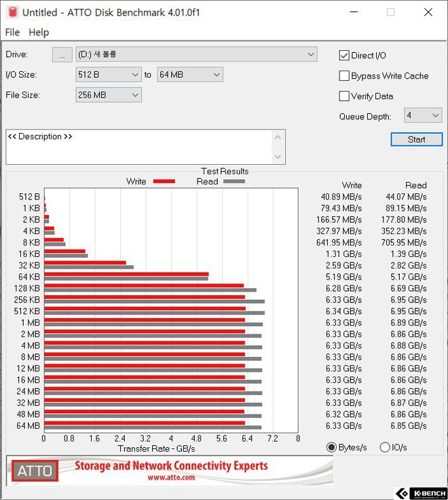Click the Test Results heading
This screenshot has height=500, width=448.
[225, 171]
